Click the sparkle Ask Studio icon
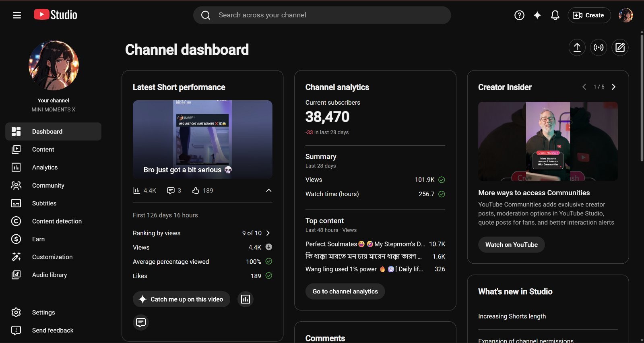Viewport: 644px width, 343px height. point(537,15)
